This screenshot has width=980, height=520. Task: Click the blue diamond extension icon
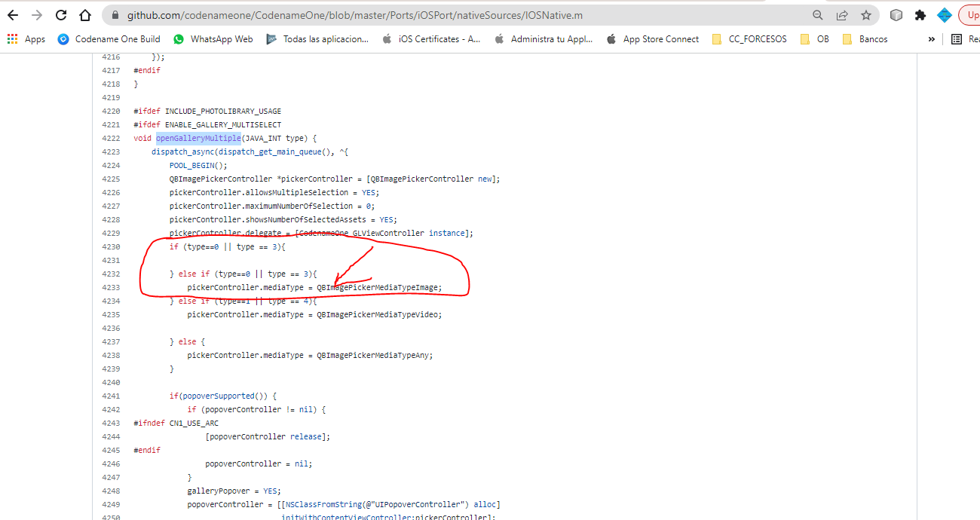pos(944,15)
